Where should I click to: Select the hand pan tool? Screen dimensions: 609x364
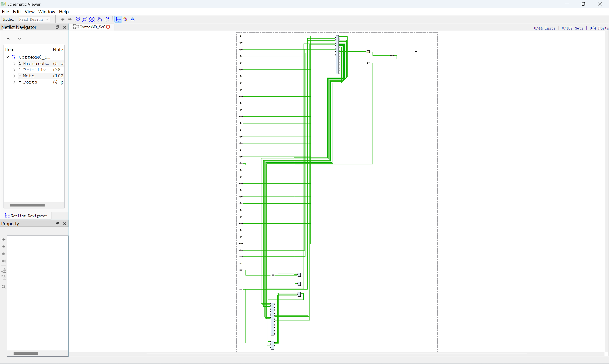tap(99, 19)
